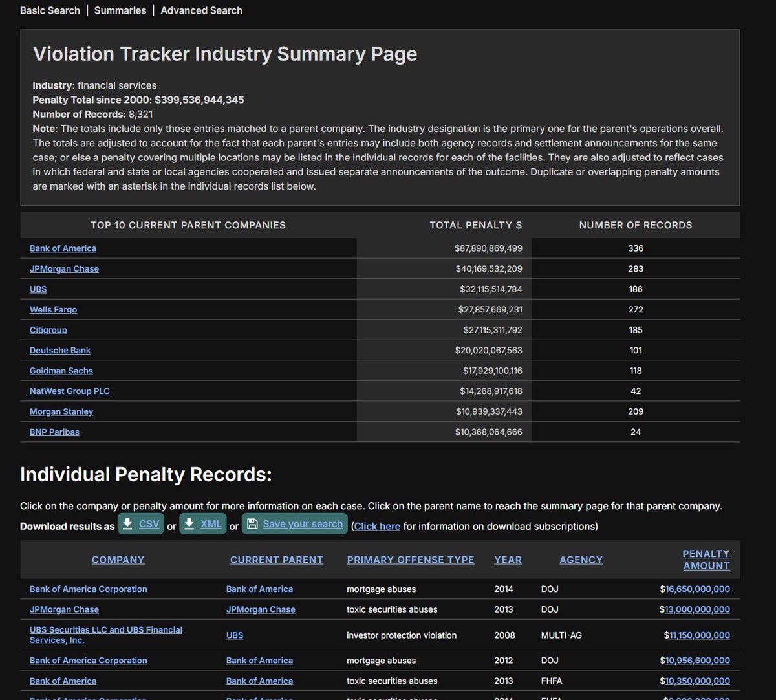The height and width of the screenshot is (700, 776).
Task: Open Deutsche Bank parent summary
Action: pos(60,350)
